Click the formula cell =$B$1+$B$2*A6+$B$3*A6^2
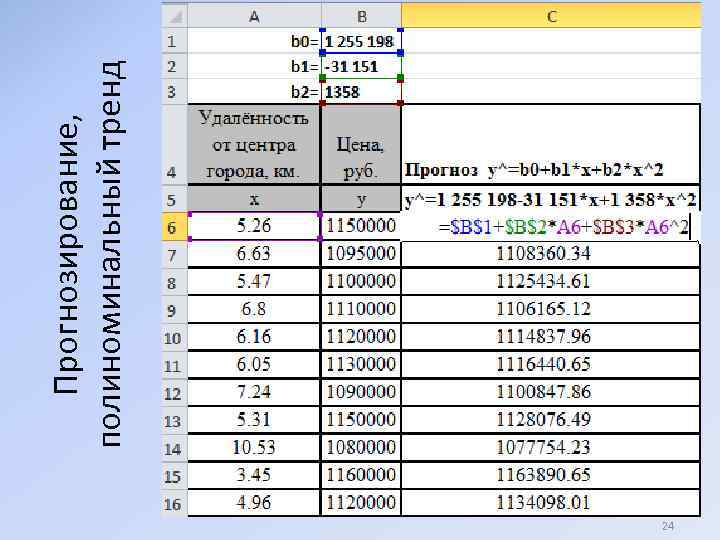The width and height of the screenshot is (720, 540). 551,227
